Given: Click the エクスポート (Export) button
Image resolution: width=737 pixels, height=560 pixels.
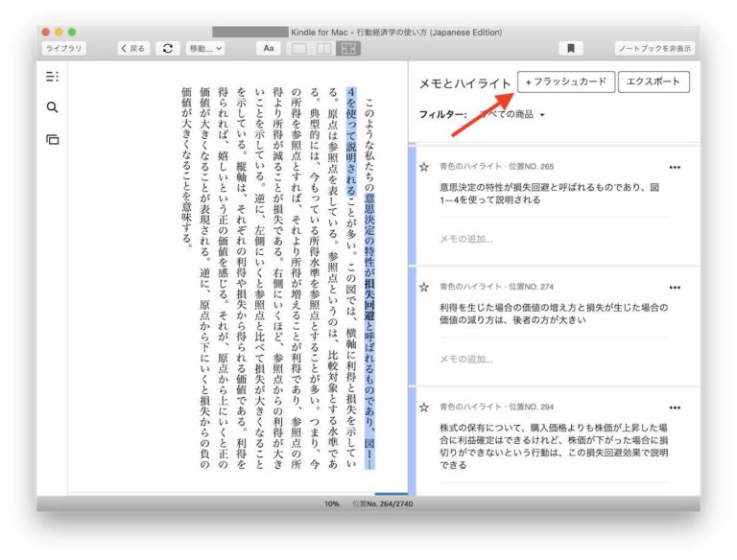Looking at the screenshot, I should click(x=654, y=82).
